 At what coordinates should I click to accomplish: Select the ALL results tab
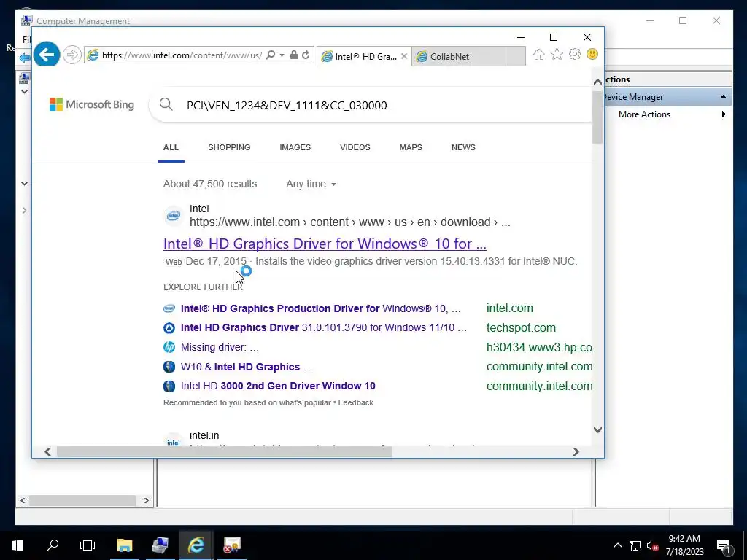tap(171, 147)
